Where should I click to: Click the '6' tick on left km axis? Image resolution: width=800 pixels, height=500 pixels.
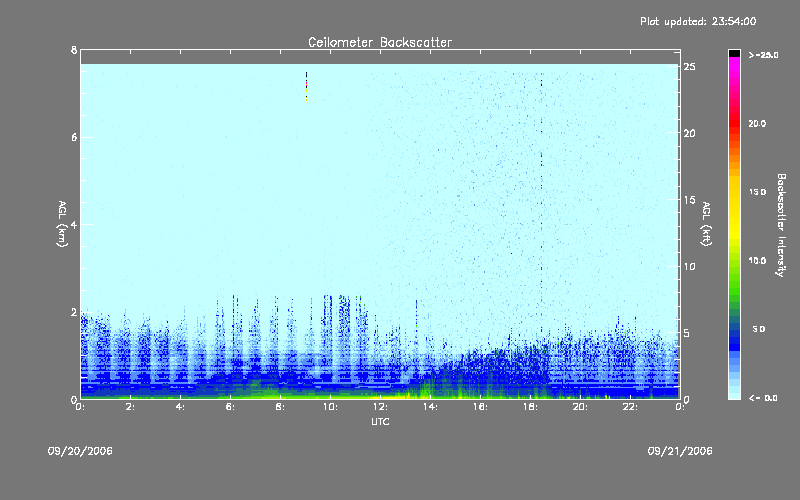(74, 137)
